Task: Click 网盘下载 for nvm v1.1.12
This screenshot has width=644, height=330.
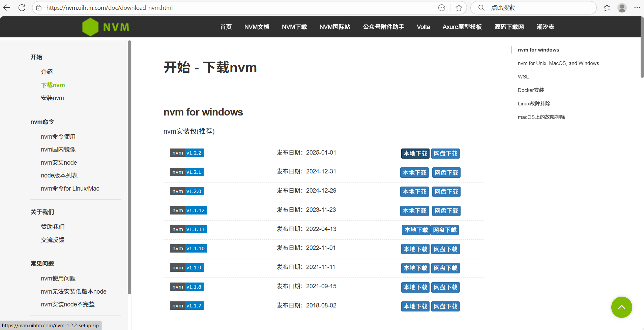Action: click(446, 211)
